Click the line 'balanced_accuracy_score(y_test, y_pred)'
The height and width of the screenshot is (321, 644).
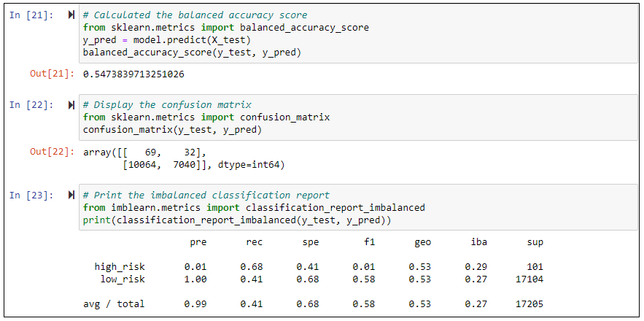193,53
